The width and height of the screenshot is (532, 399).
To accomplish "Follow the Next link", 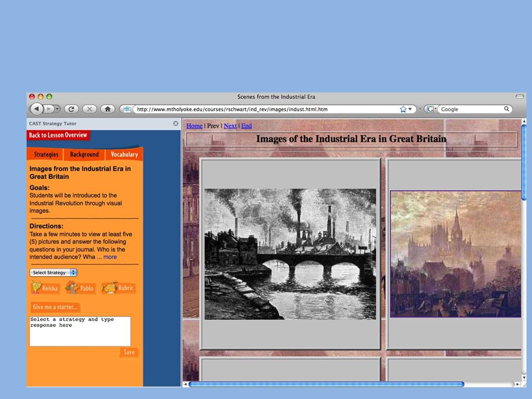I will coord(230,126).
